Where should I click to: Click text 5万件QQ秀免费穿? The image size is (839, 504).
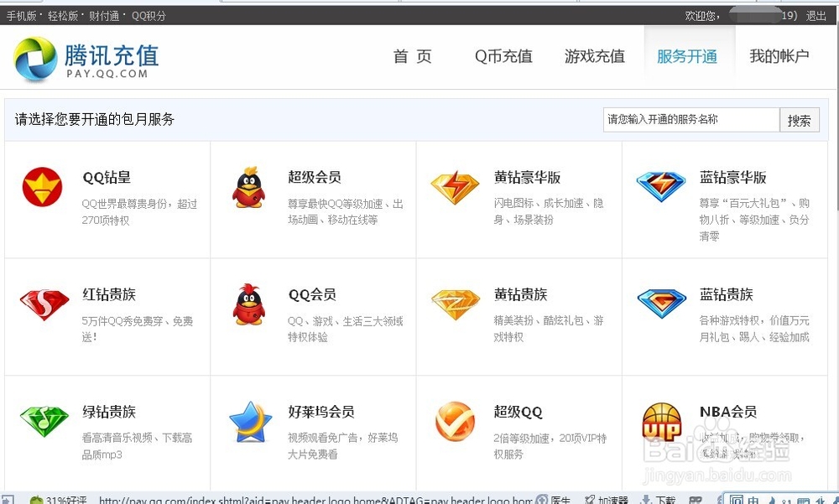pyautogui.click(x=122, y=321)
